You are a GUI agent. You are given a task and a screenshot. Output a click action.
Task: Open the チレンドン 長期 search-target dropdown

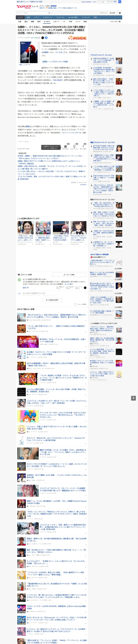112,2
